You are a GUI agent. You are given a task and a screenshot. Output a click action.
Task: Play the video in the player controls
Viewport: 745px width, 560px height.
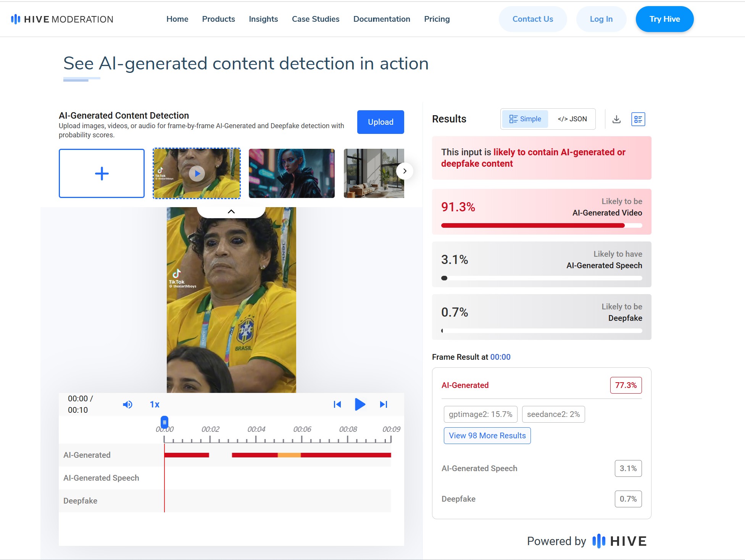360,404
